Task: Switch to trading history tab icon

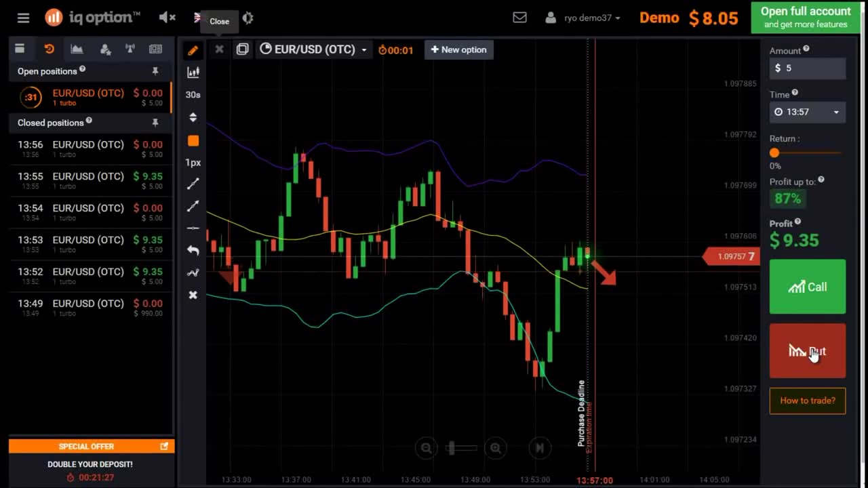Action: coord(49,49)
